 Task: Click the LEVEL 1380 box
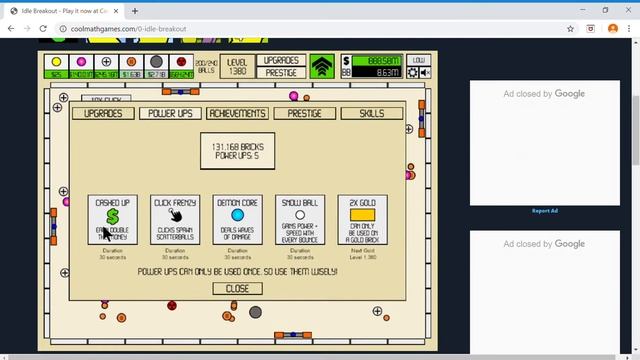point(237,67)
